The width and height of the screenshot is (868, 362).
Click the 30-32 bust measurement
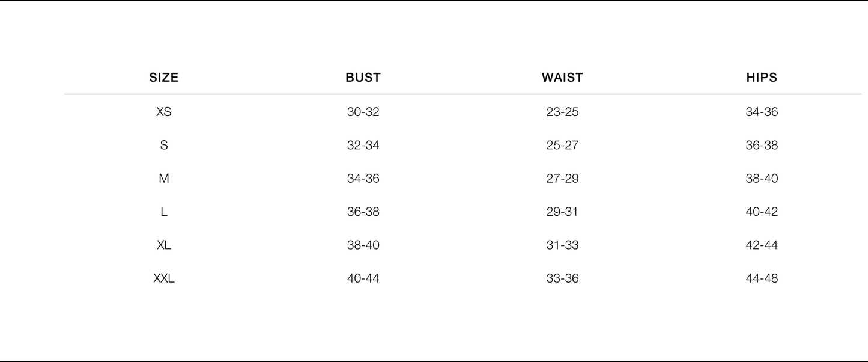click(x=363, y=112)
